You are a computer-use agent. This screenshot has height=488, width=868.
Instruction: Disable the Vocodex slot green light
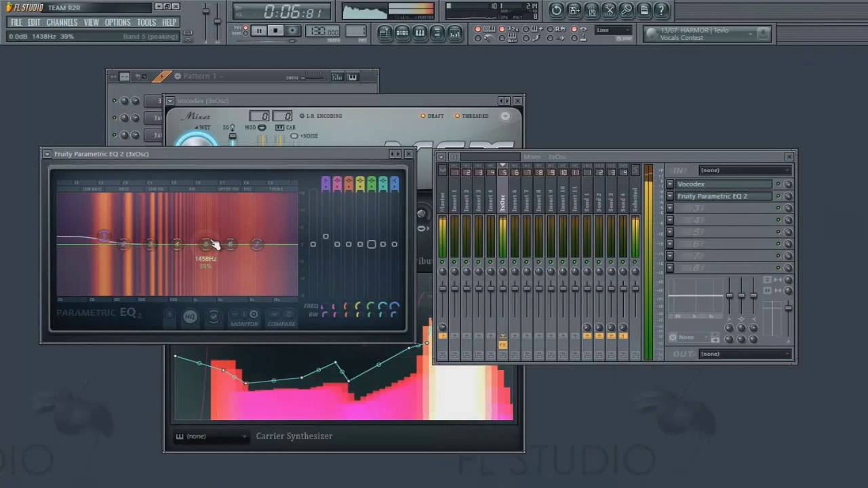tap(778, 184)
